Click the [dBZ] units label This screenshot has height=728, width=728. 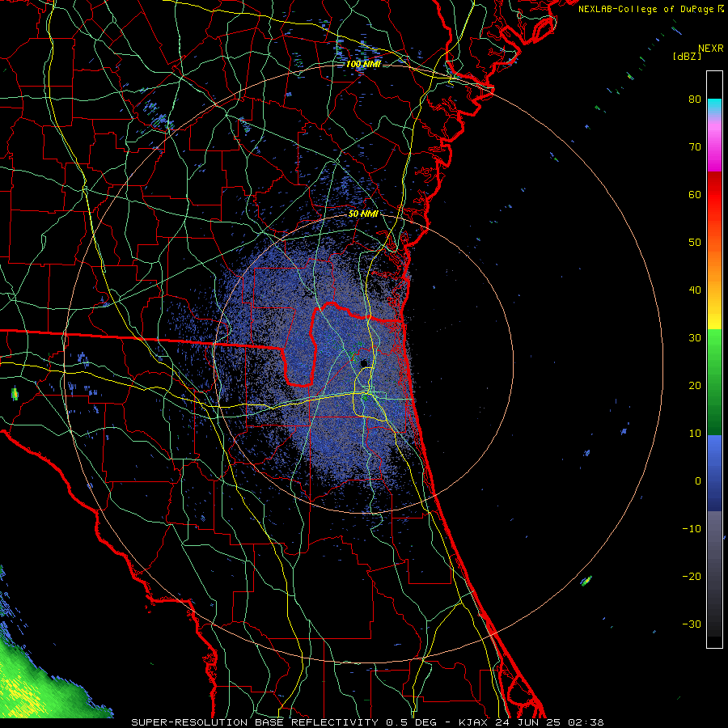(x=687, y=57)
